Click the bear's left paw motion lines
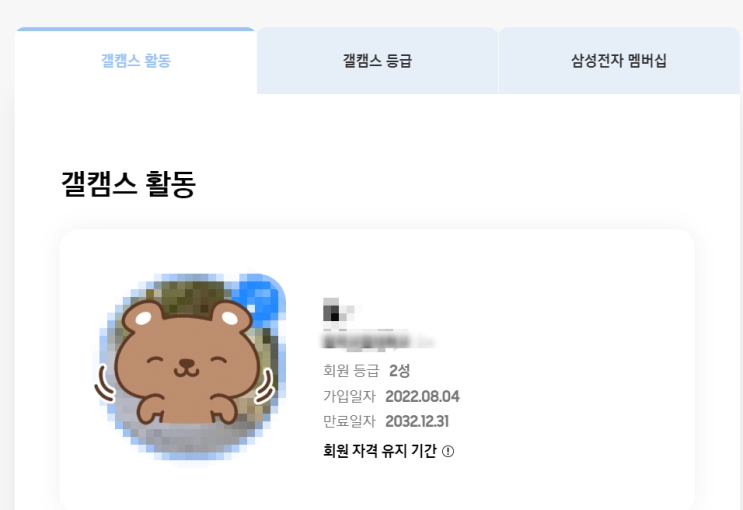 [x=105, y=383]
